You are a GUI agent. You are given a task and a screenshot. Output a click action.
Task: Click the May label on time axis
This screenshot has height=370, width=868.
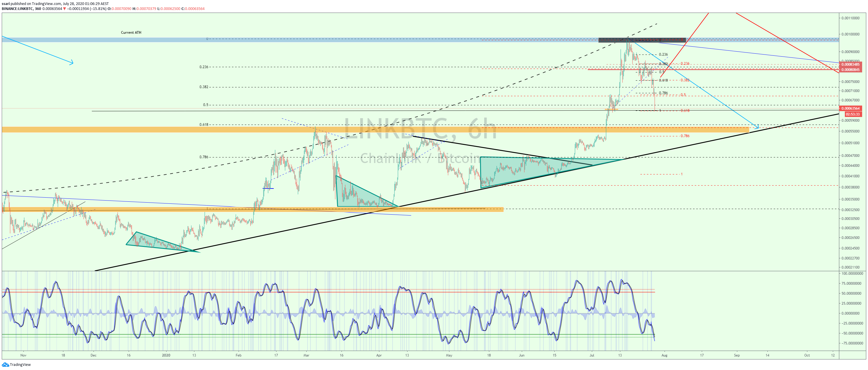coord(449,355)
